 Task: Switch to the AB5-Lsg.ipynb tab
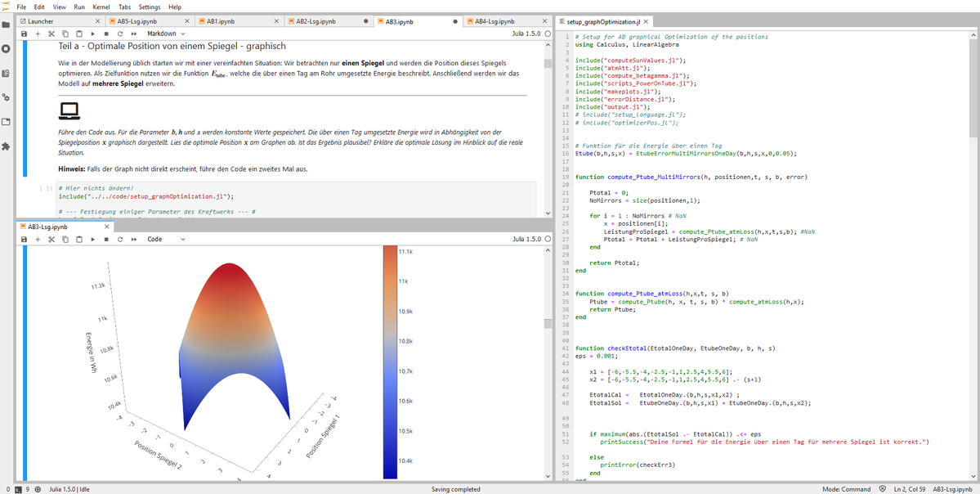(x=136, y=21)
